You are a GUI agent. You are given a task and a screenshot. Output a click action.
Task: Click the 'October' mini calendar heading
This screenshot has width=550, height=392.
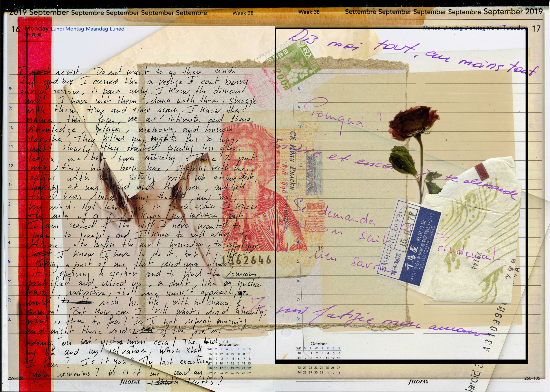[x=319, y=343]
